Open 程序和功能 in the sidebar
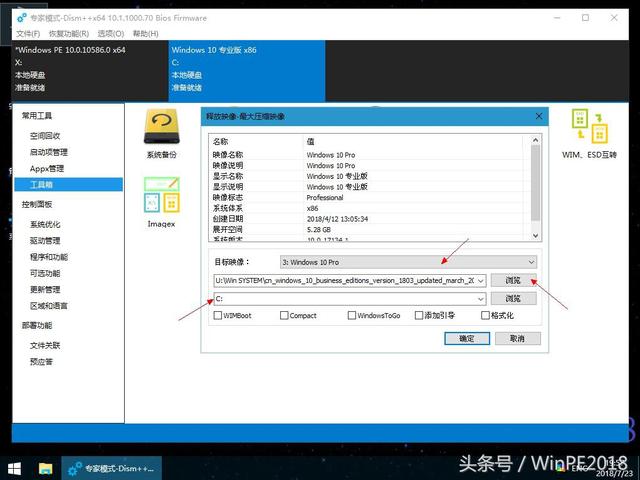The height and width of the screenshot is (480, 640). (49, 257)
